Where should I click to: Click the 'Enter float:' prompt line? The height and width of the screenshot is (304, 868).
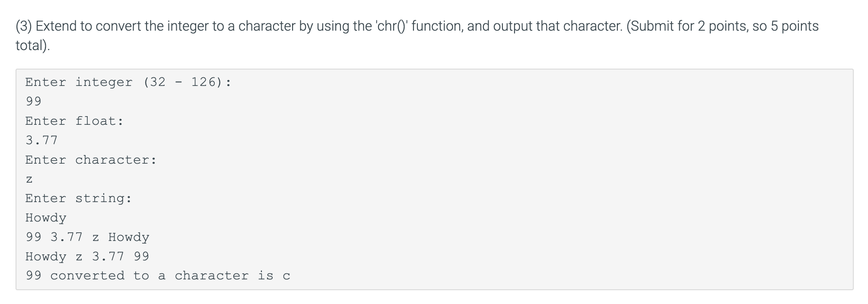(x=74, y=121)
